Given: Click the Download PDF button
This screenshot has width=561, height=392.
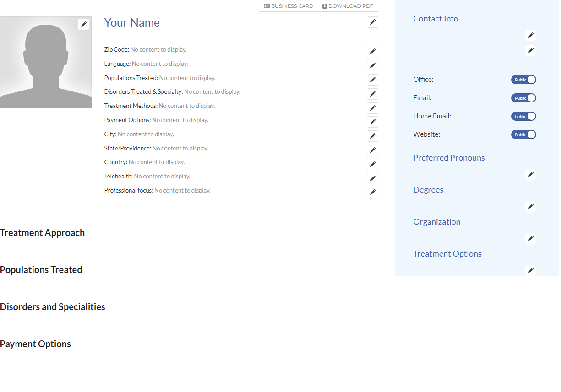Looking at the screenshot, I should (348, 6).
